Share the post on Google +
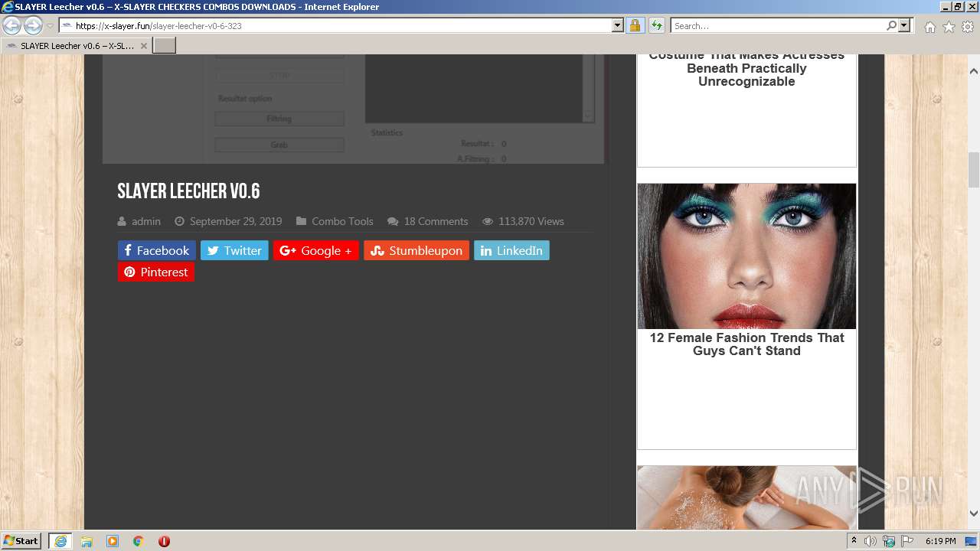 coord(315,250)
